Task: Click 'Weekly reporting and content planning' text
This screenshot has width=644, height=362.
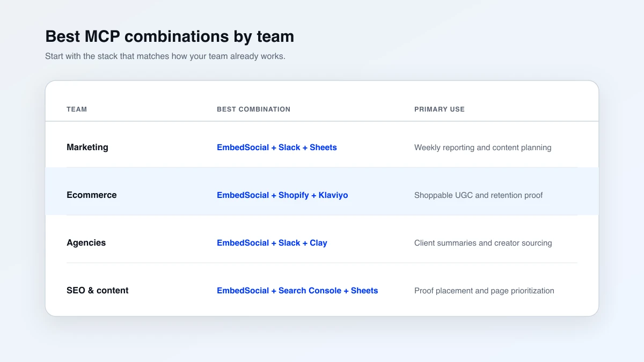Action: [x=483, y=147]
